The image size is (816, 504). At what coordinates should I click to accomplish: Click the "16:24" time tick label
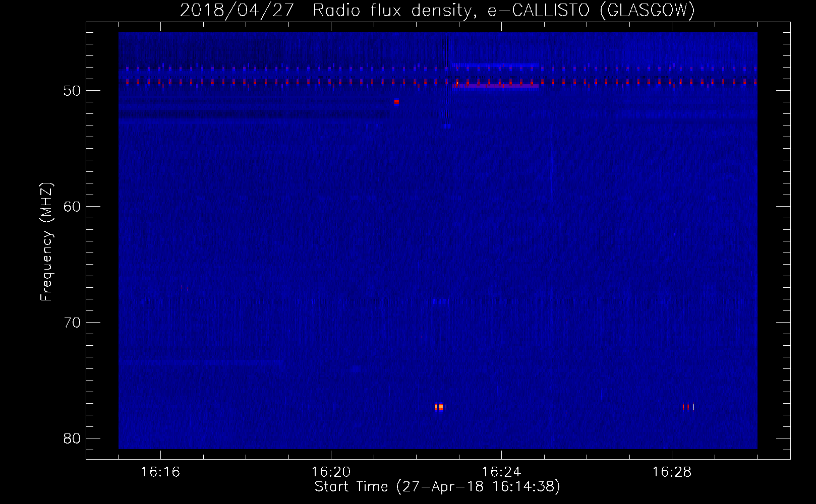pyautogui.click(x=501, y=472)
